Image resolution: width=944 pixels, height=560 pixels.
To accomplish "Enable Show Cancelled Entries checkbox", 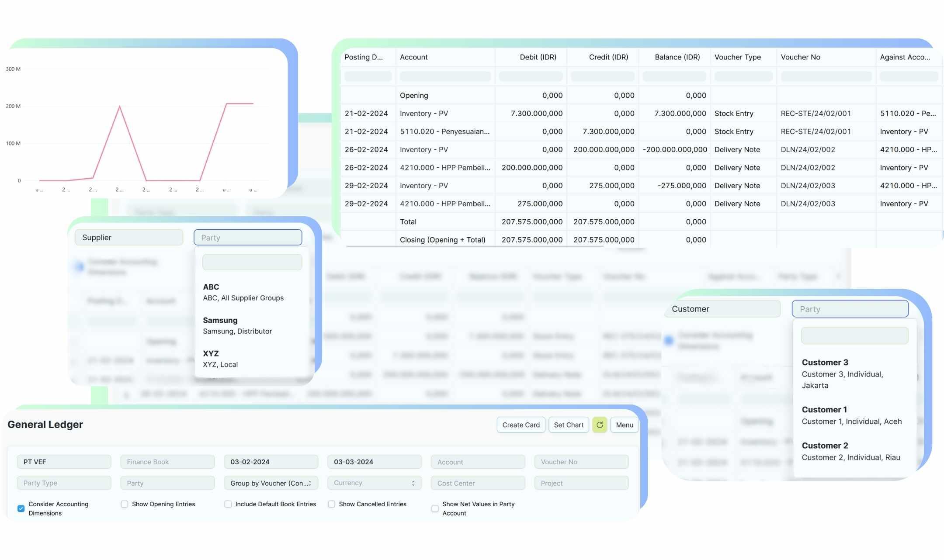I will (332, 504).
